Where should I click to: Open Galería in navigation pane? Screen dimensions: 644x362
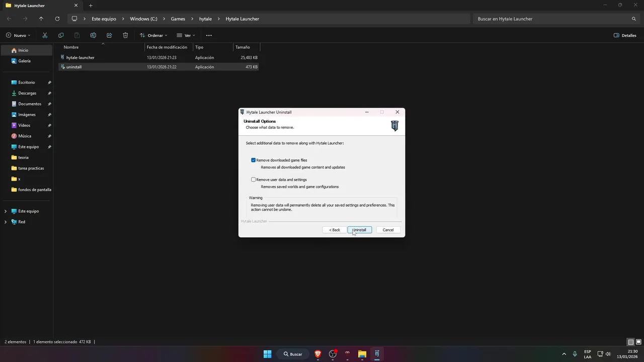click(x=26, y=61)
